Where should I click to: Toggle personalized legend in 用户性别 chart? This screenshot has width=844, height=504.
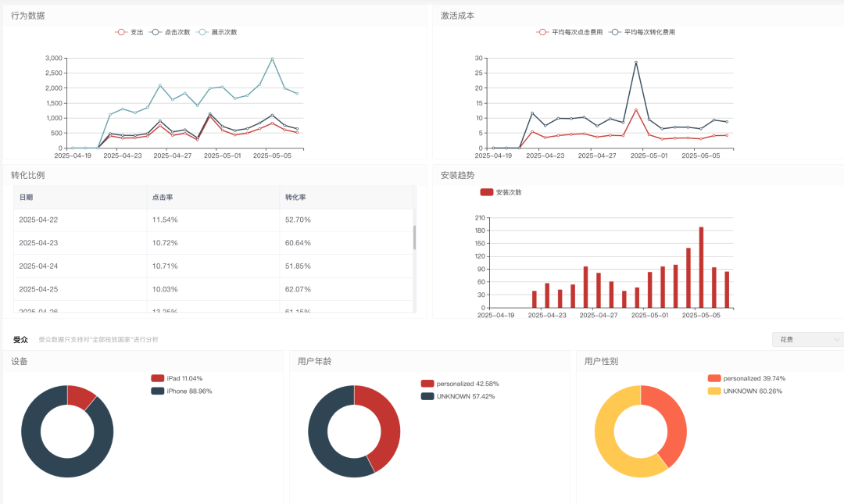(714, 378)
